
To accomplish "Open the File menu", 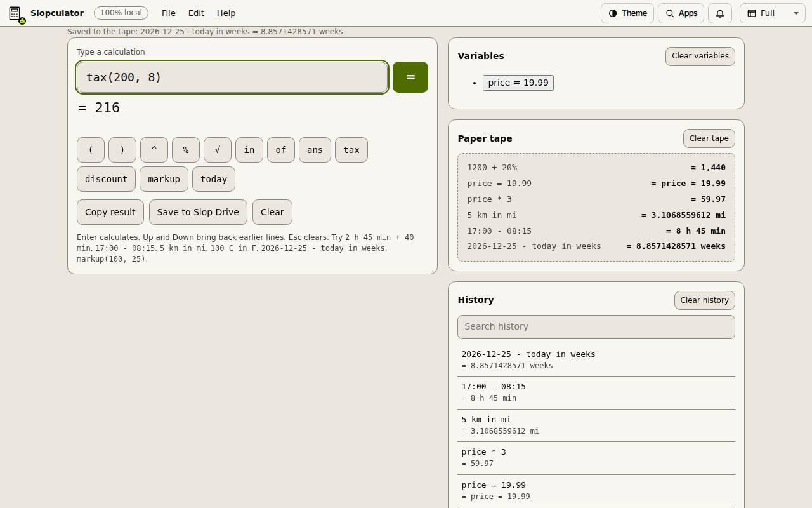I will pyautogui.click(x=169, y=13).
